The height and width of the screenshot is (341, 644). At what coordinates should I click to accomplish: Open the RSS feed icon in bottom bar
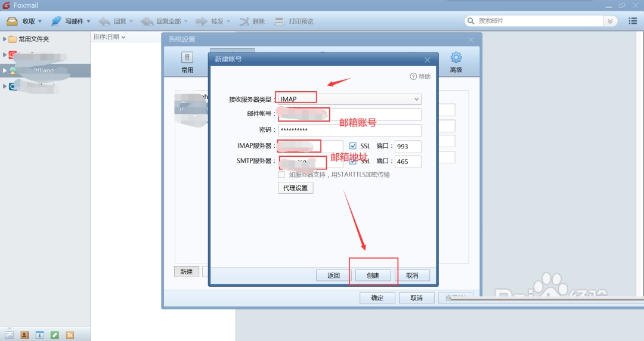[x=70, y=335]
